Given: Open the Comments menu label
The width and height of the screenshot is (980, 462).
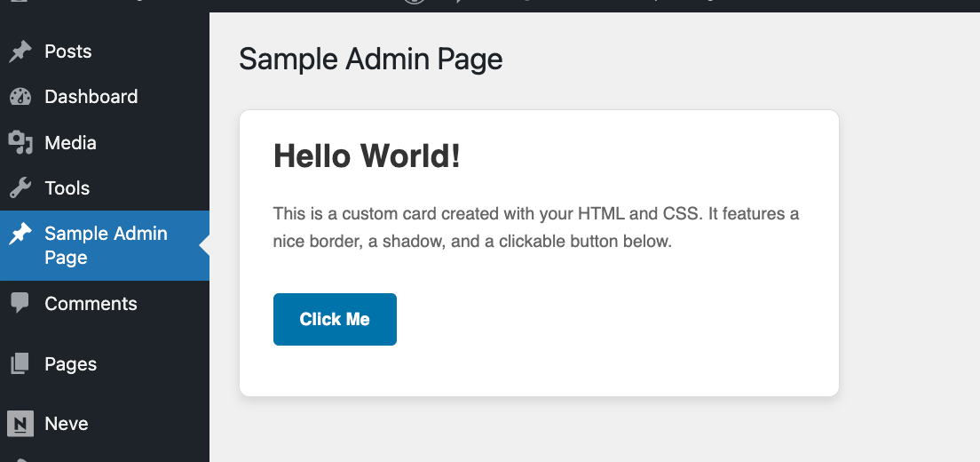Looking at the screenshot, I should (91, 304).
